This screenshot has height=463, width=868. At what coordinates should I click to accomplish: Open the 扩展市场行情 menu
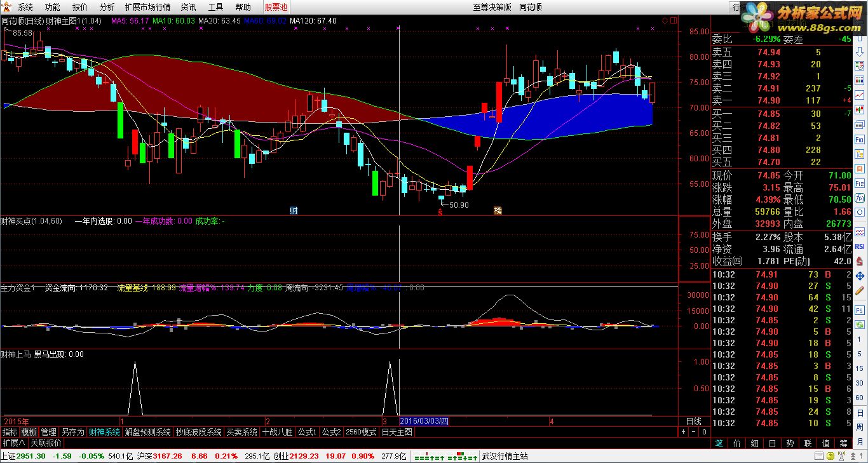pyautogui.click(x=147, y=7)
